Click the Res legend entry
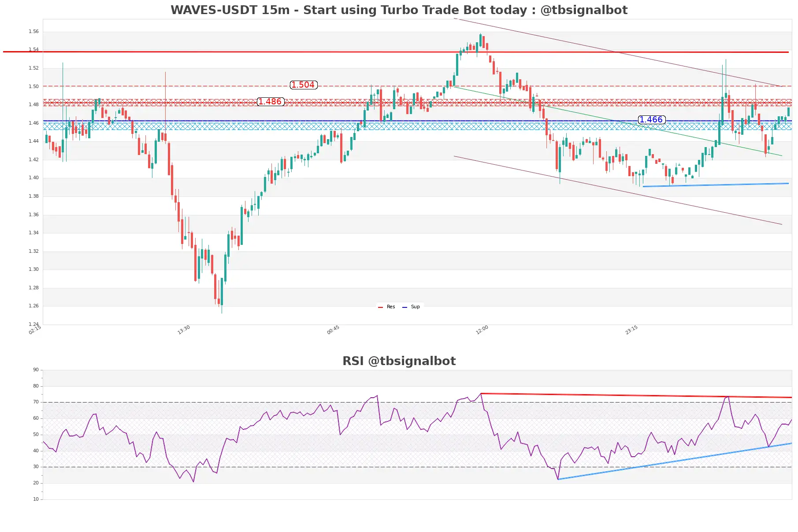The height and width of the screenshot is (532, 798). 386,307
